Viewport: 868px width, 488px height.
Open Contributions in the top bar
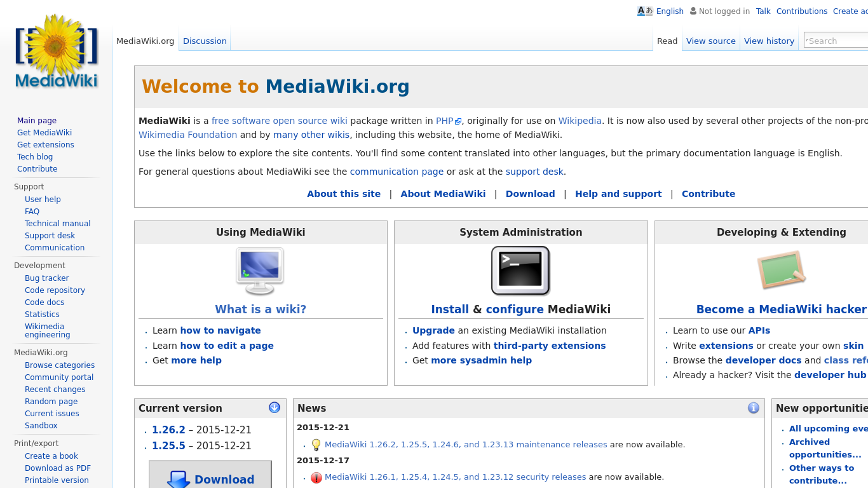802,11
